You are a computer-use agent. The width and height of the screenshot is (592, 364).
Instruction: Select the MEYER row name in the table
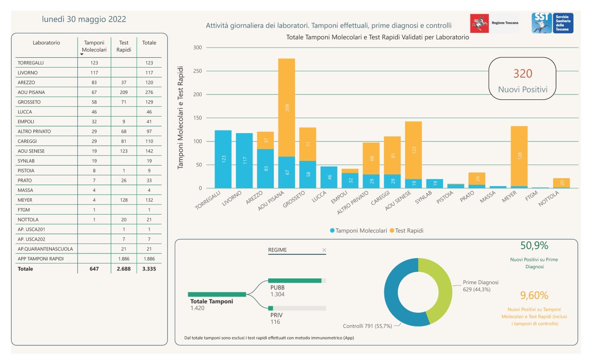coord(25,200)
